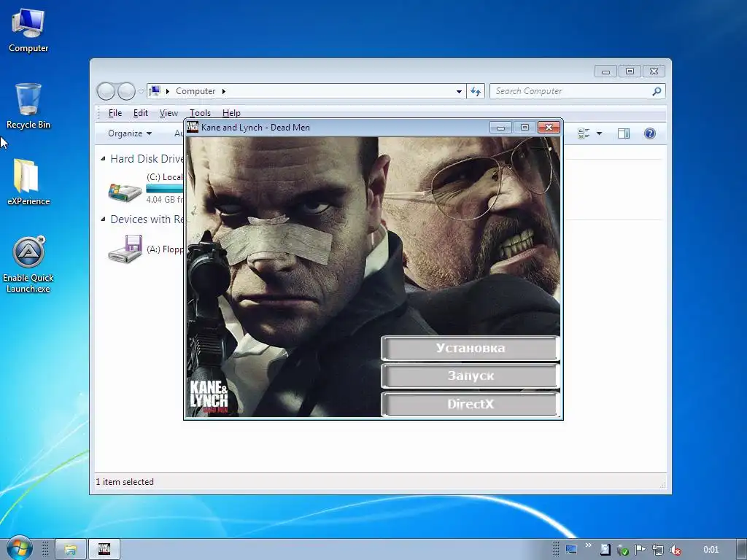Click the Запуск launch button
Screen dimensions: 747x560
470,376
